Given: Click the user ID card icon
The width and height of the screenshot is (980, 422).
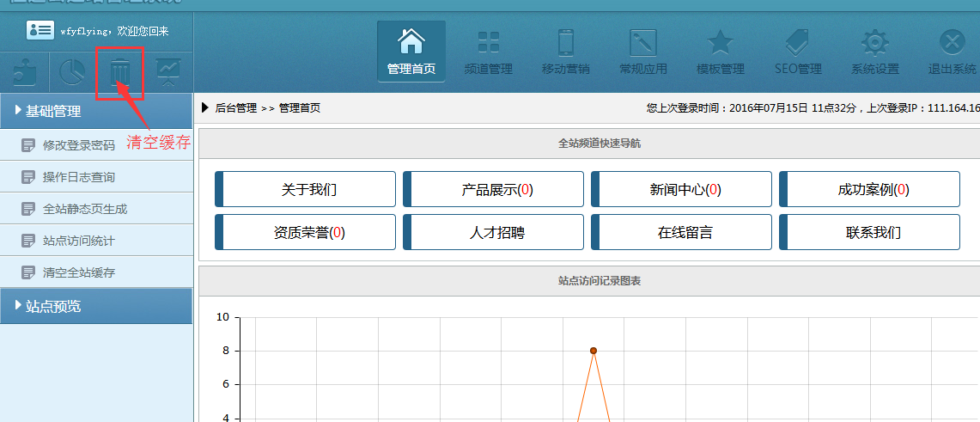Looking at the screenshot, I should [x=40, y=30].
